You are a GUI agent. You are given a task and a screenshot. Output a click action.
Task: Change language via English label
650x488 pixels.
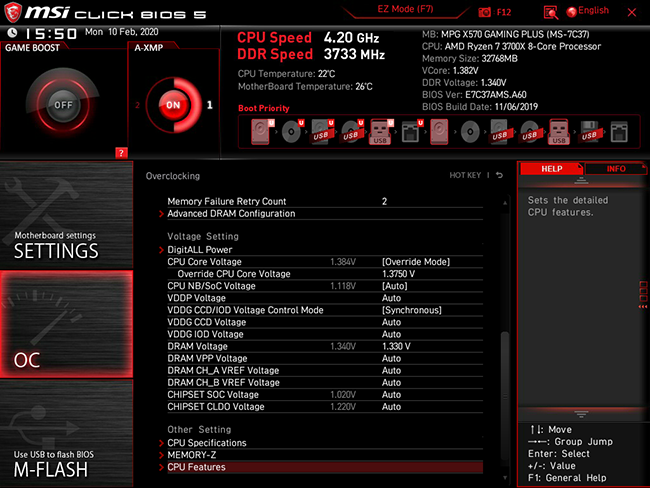pyautogui.click(x=593, y=10)
